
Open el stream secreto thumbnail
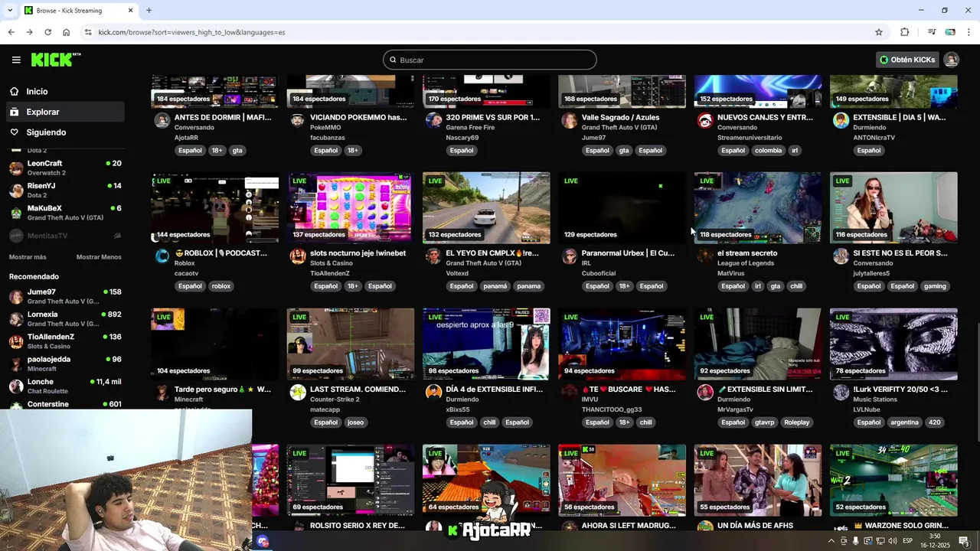pos(757,208)
